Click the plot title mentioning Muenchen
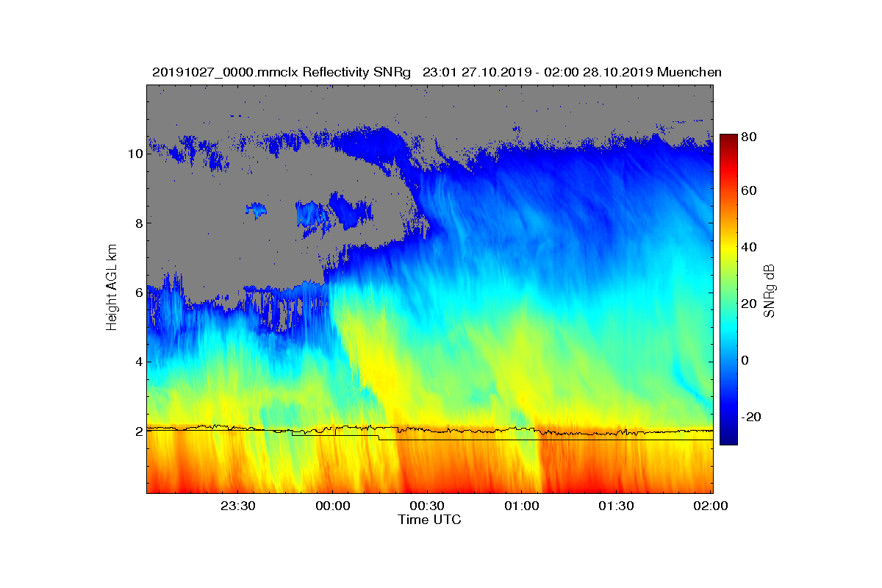This screenshot has height=588, width=882. 437,72
